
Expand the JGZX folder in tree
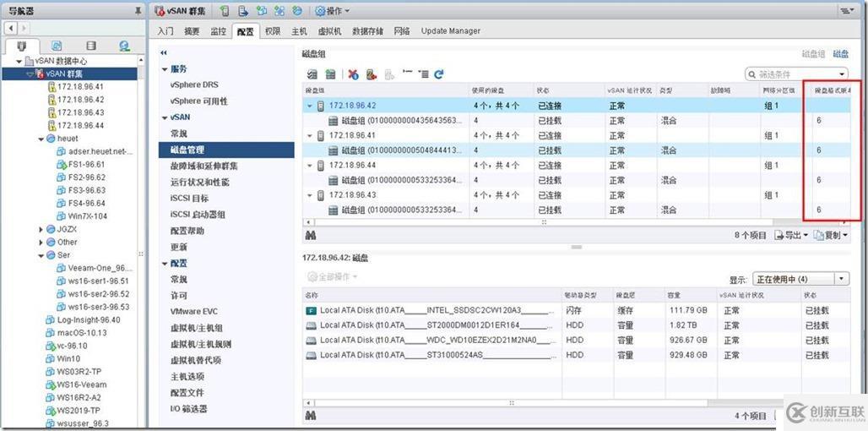tap(41, 229)
